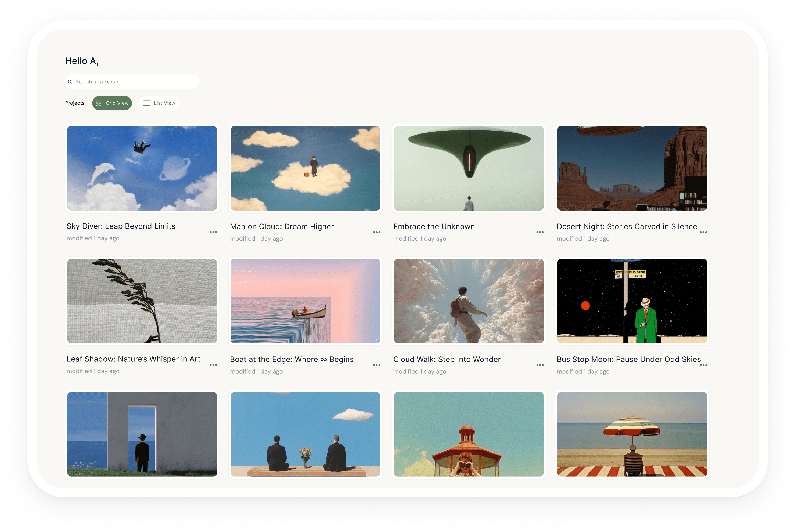Open more options for Cloud Walk project

(x=540, y=365)
